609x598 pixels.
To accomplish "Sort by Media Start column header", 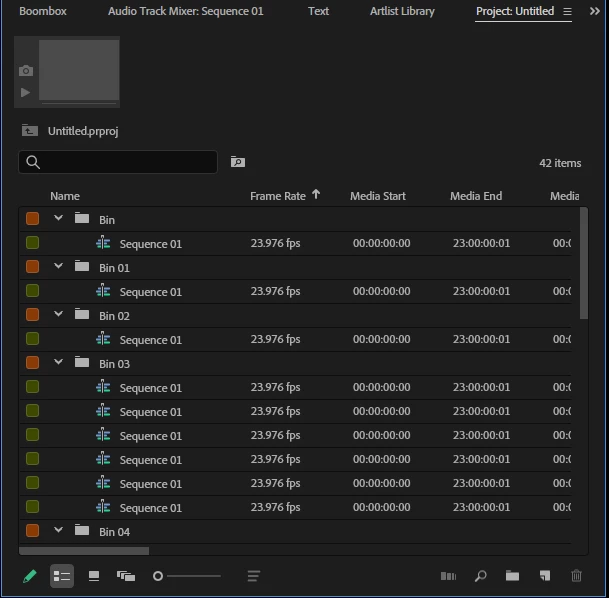I will [378, 196].
